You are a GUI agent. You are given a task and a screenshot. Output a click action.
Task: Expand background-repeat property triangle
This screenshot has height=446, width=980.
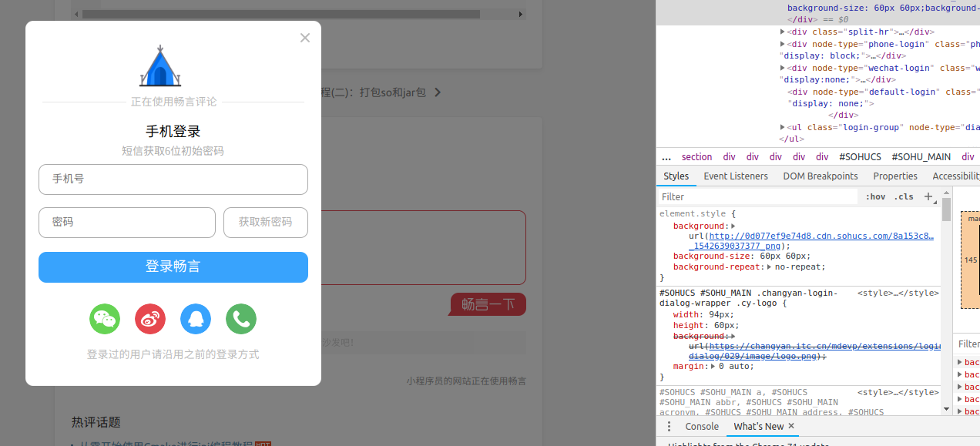(769, 267)
